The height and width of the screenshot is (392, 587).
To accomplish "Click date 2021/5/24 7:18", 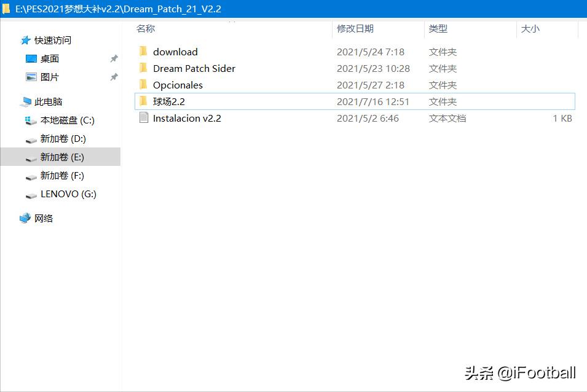I will (371, 52).
